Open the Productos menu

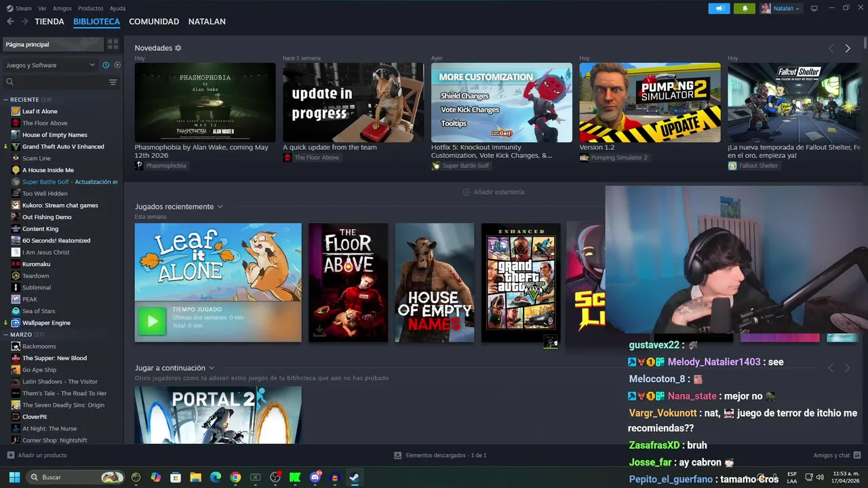(90, 8)
